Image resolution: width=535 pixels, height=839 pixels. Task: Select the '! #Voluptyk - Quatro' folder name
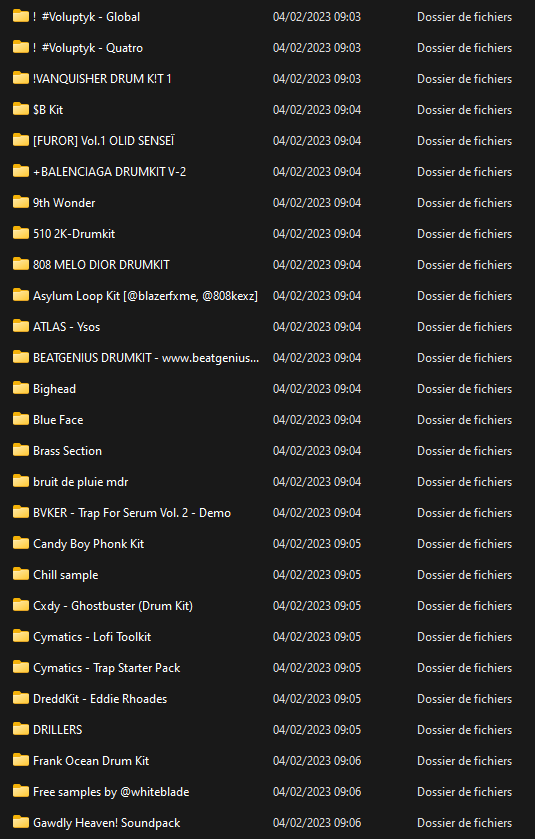coord(88,48)
